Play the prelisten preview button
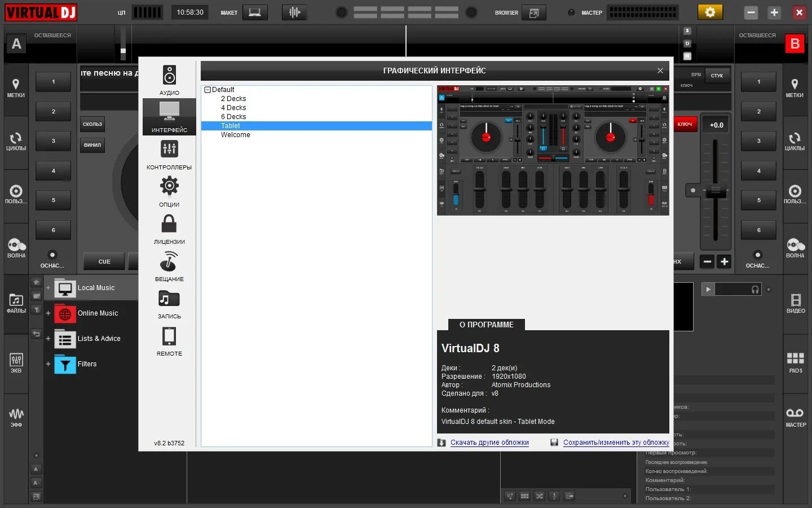Image resolution: width=812 pixels, height=508 pixels. [x=708, y=290]
